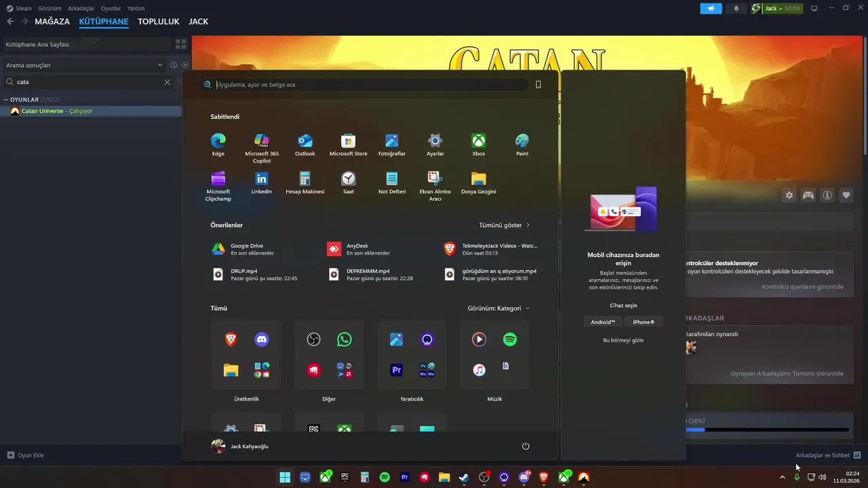Click Steam recent activity clock filter

pos(174,65)
